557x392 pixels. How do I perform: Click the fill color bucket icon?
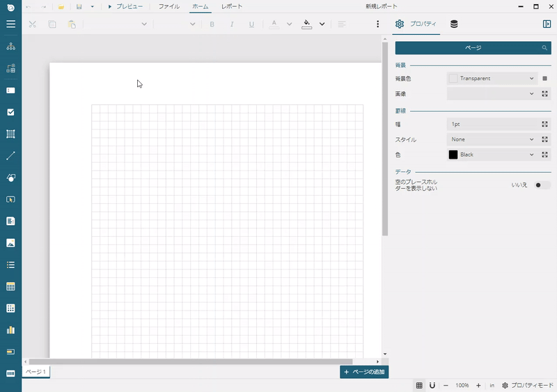point(307,24)
